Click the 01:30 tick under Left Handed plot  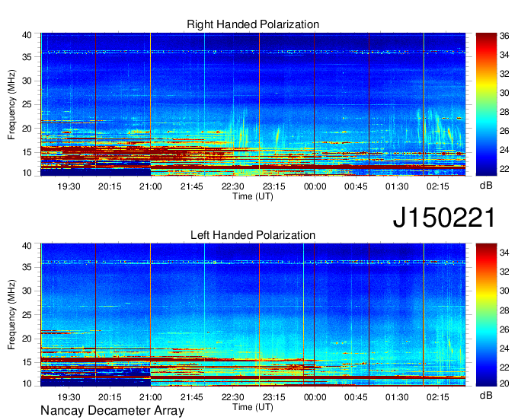tap(397, 397)
